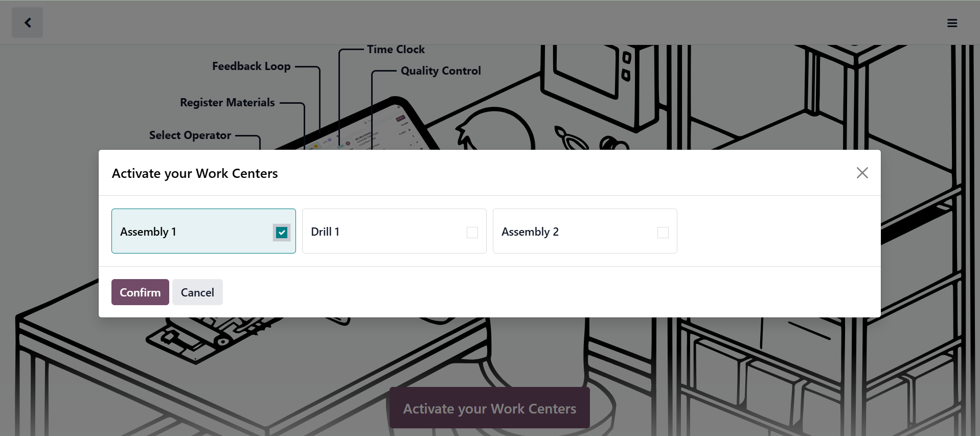
Task: Open the hamburger menu
Action: point(952,23)
